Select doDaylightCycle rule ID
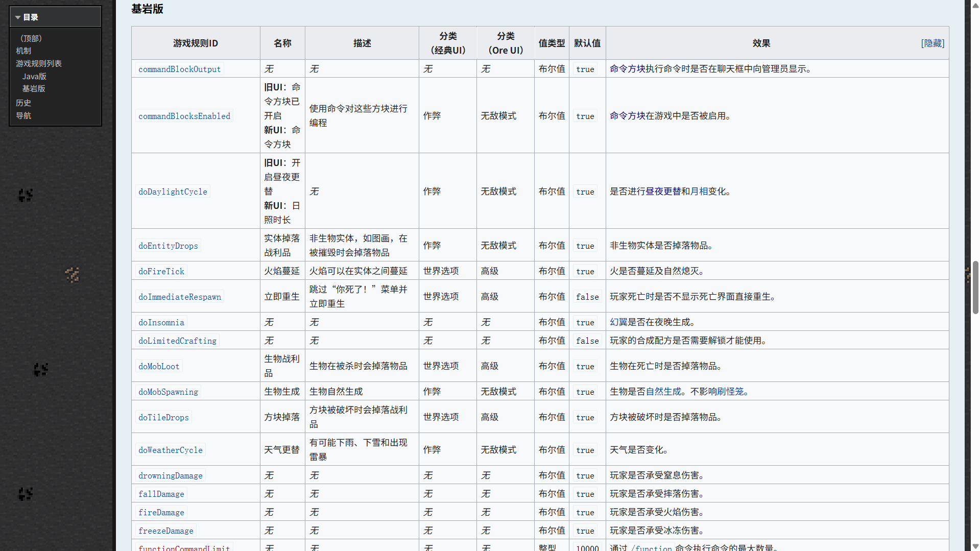This screenshot has width=980, height=551. [173, 191]
